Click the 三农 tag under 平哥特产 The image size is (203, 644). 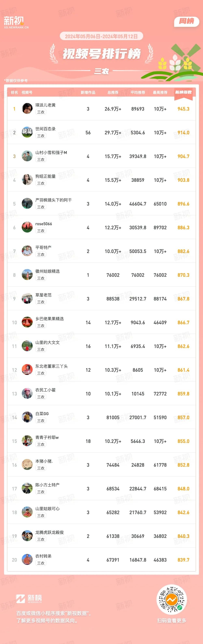[41, 254]
